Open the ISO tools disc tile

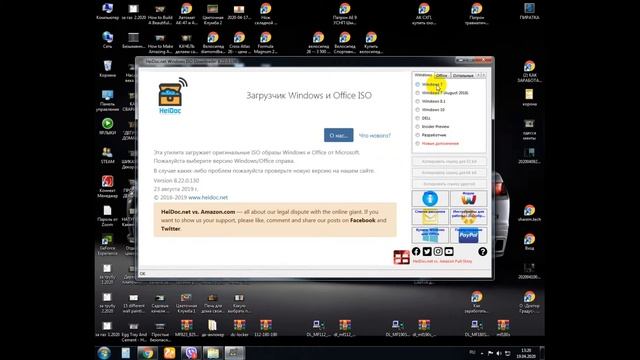pos(469,217)
